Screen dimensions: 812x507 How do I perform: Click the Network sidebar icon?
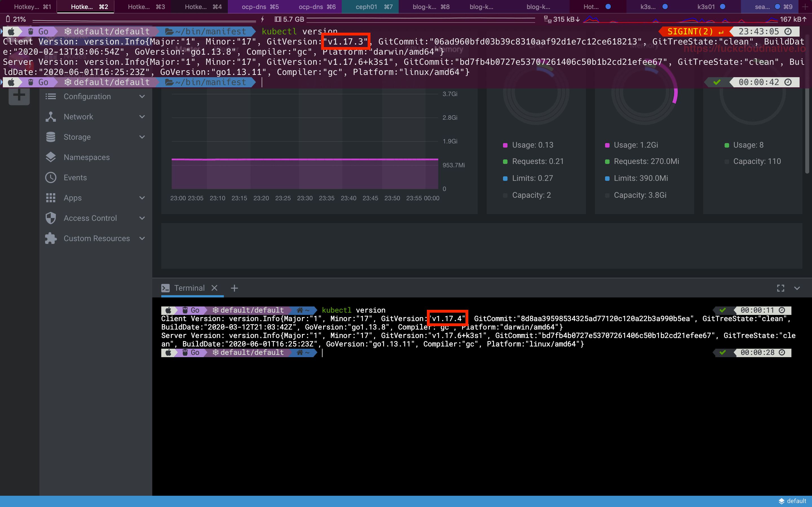click(51, 116)
